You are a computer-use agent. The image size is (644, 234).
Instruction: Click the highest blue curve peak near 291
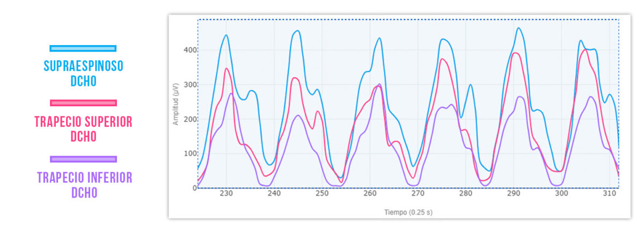point(518,28)
